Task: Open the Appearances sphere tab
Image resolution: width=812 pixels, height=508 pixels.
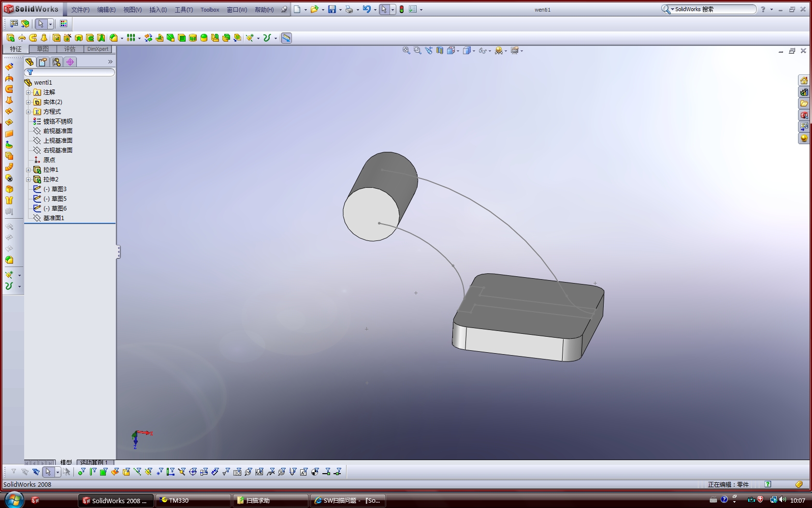Action: tap(804, 138)
